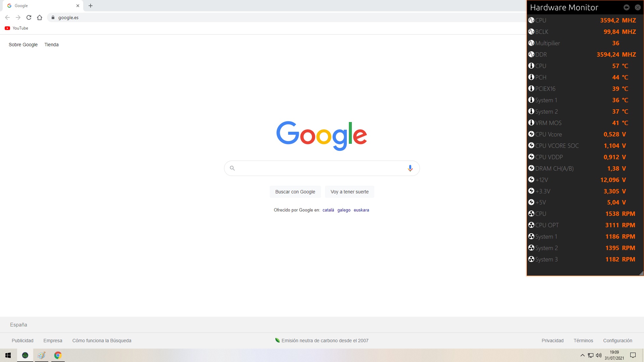Click Voy a tener suerte button
Screen dimensions: 644x362
[350, 192]
